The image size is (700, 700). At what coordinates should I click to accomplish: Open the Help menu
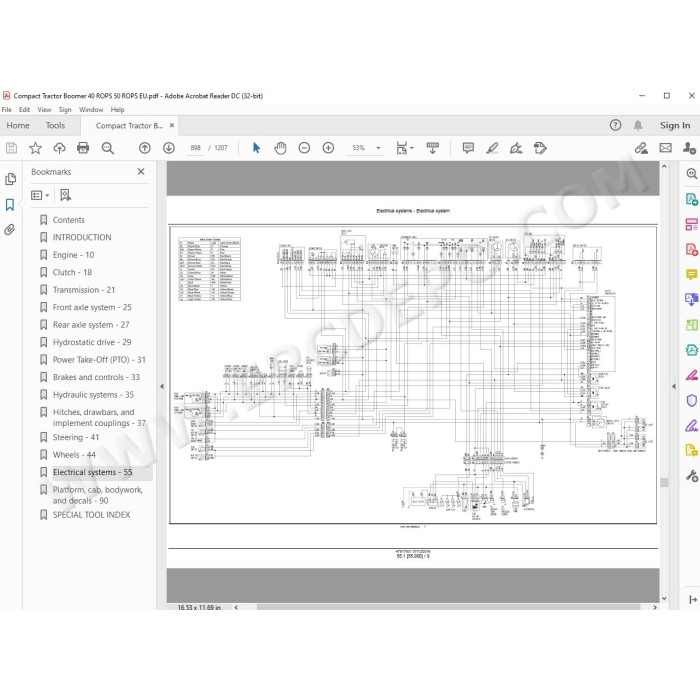117,110
